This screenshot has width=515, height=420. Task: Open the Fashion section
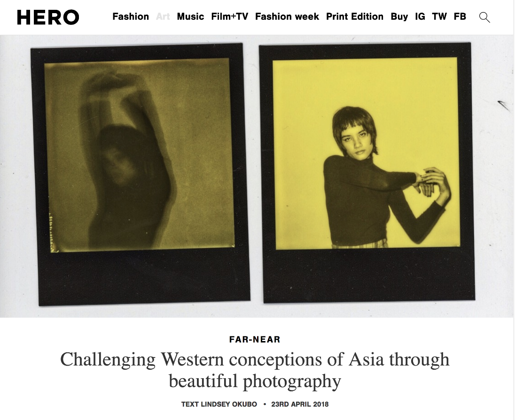tap(130, 16)
